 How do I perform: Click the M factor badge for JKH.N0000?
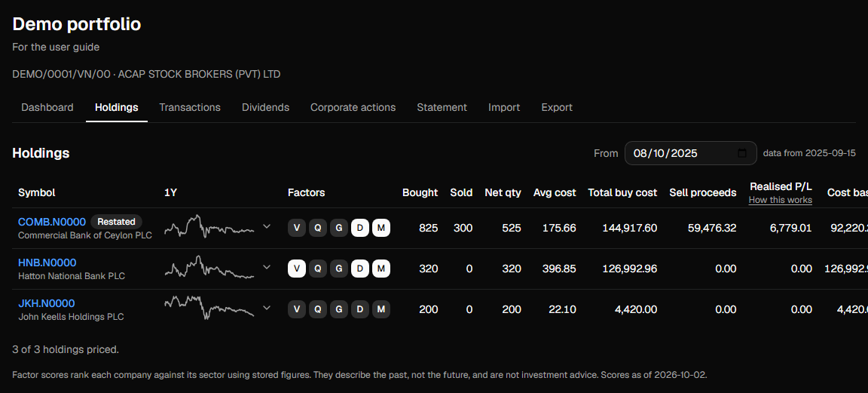click(381, 309)
